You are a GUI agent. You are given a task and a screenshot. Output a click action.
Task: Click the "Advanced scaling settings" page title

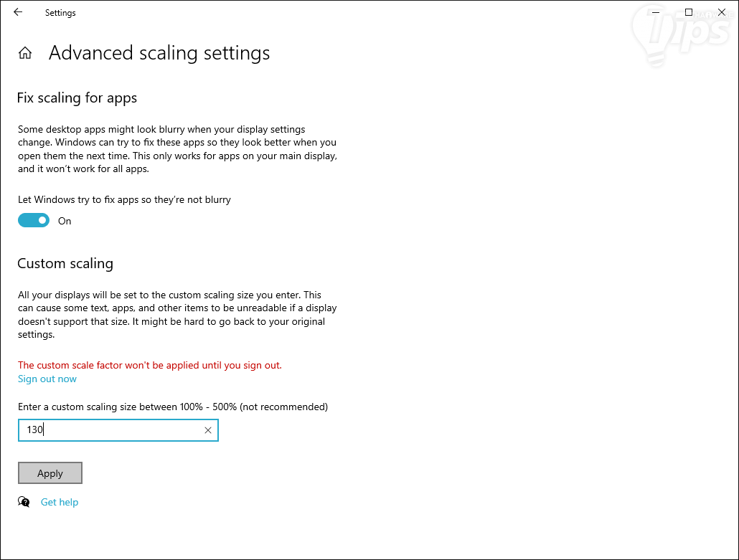[159, 53]
